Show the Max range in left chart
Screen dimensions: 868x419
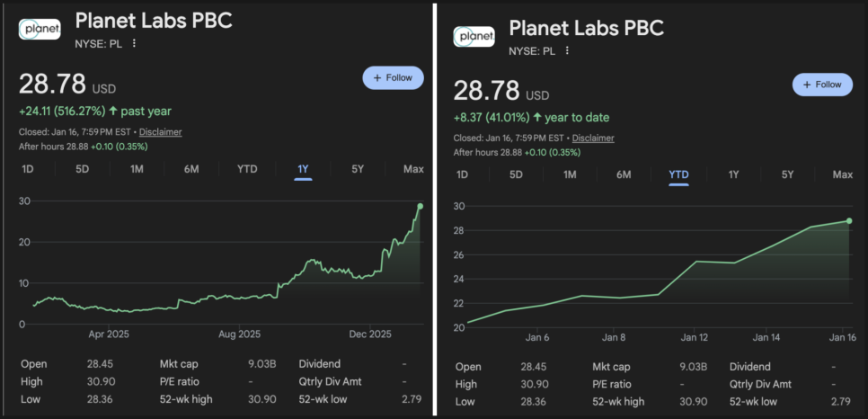[413, 169]
